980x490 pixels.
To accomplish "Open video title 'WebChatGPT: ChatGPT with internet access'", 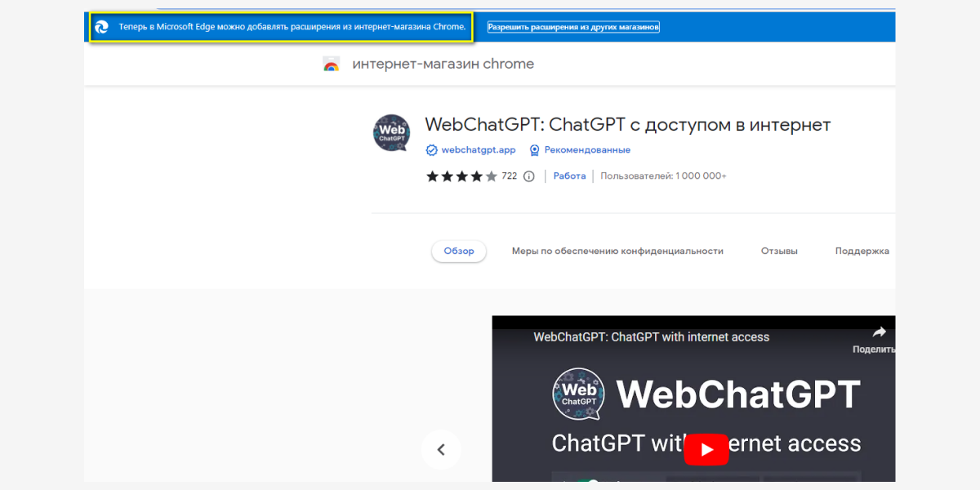I will [652, 336].
